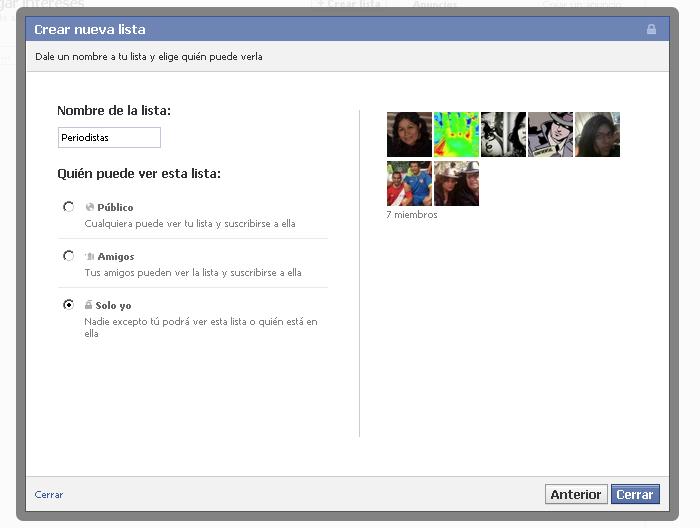Viewport: 700px width, 528px height.
Task: Select the Público radio button
Action: pos(68,207)
